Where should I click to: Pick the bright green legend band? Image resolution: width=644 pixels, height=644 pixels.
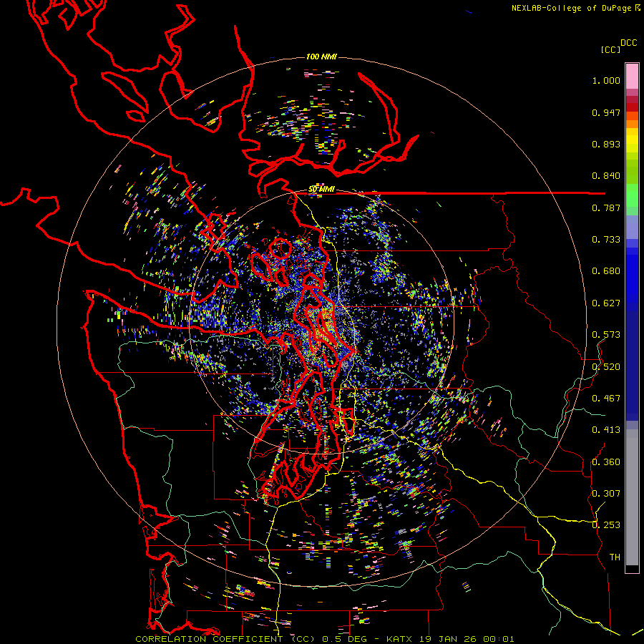tap(632, 195)
